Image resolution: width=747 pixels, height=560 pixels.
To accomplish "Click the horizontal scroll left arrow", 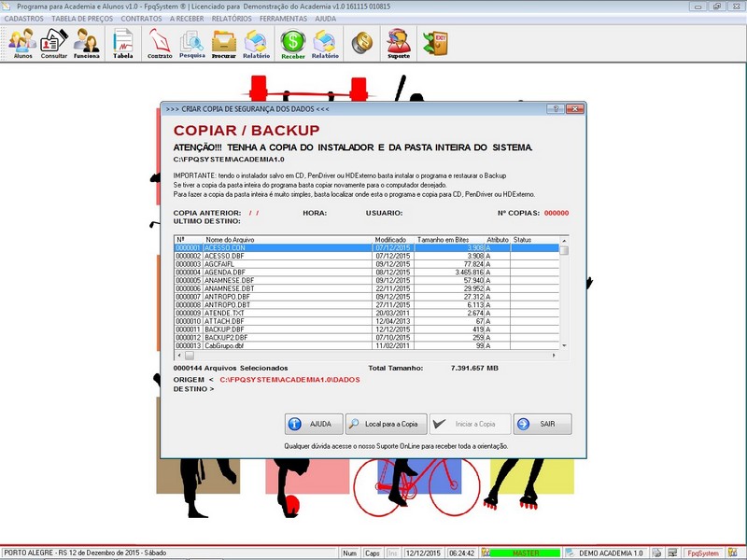I will pos(179,356).
